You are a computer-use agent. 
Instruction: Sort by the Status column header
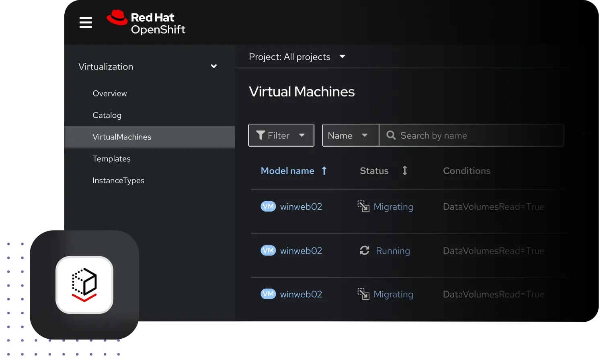coord(374,171)
